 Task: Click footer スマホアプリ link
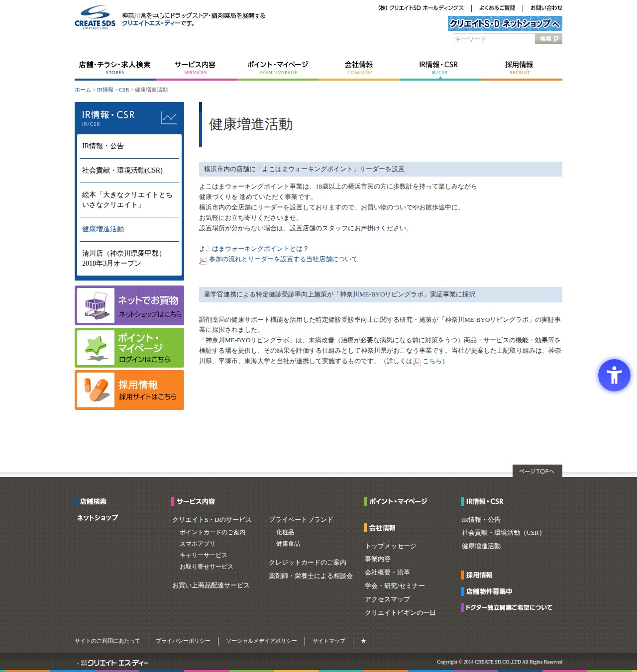pos(198,544)
